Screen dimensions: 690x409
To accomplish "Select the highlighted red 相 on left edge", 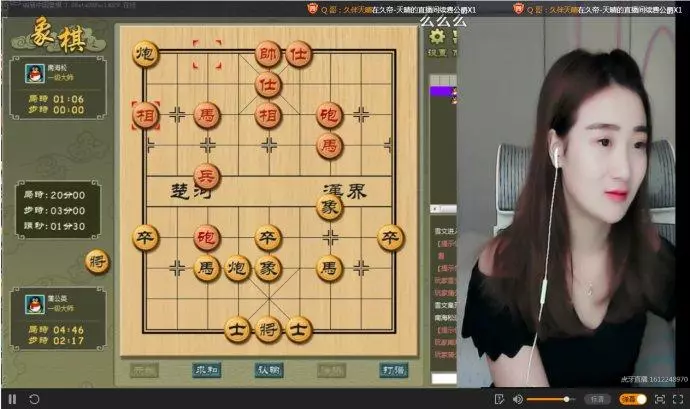I will click(x=145, y=115).
